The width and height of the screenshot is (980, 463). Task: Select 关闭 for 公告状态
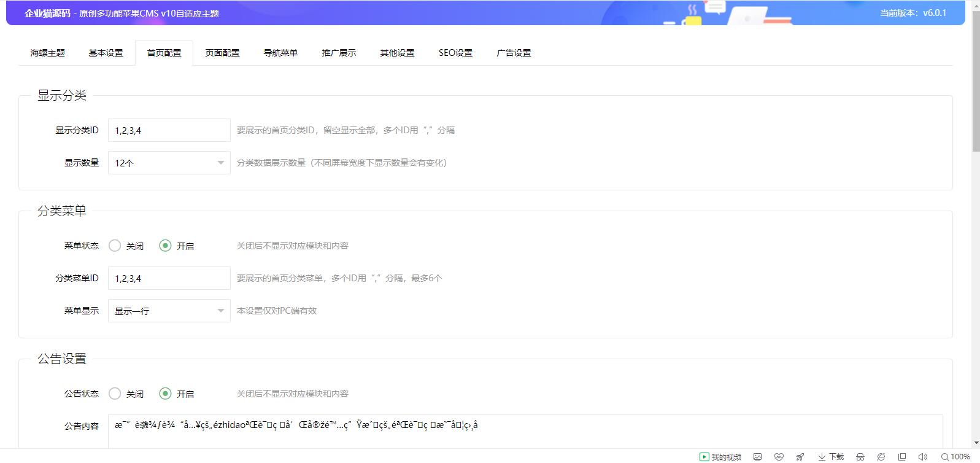115,394
